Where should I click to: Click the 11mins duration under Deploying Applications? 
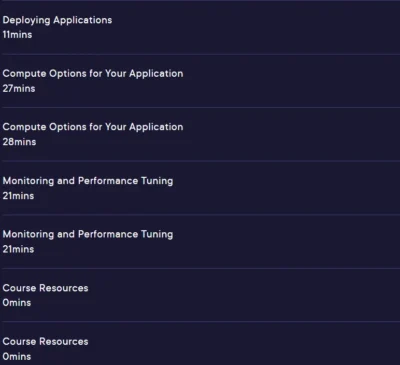17,35
